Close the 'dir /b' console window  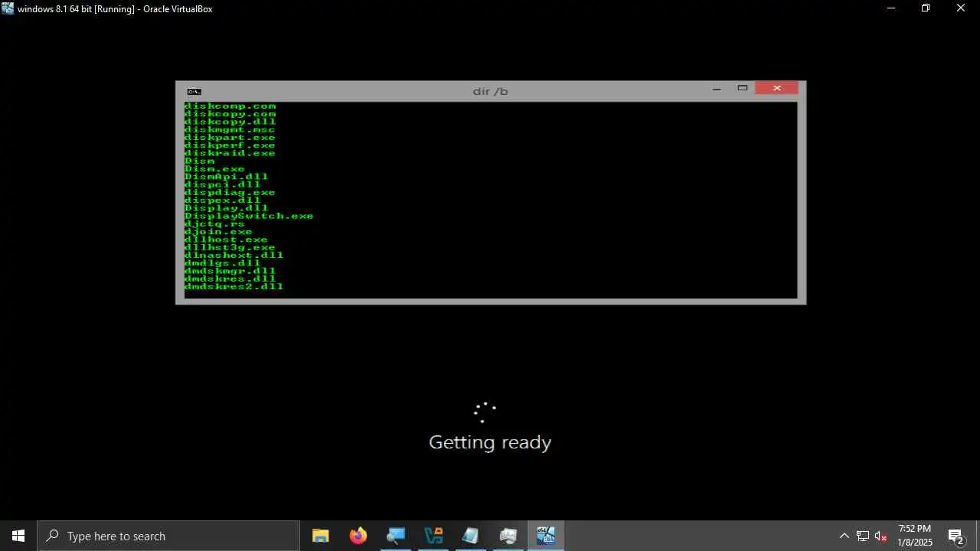click(x=777, y=88)
